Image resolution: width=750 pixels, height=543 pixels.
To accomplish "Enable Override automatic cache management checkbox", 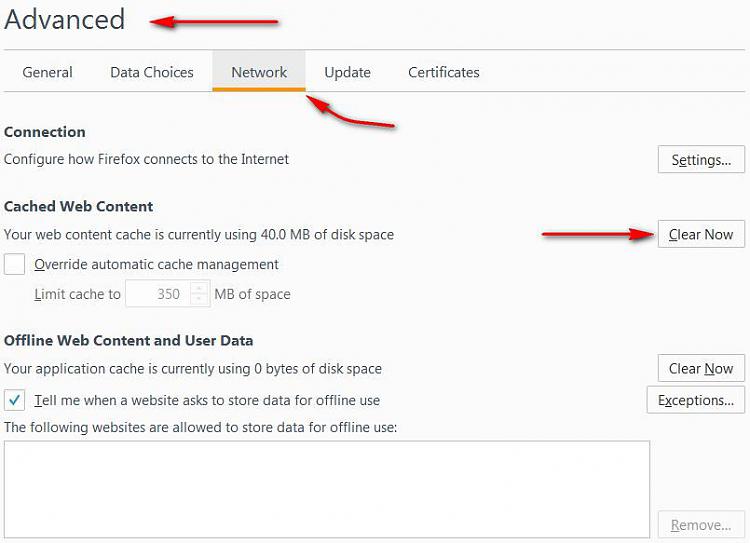I will point(14,264).
